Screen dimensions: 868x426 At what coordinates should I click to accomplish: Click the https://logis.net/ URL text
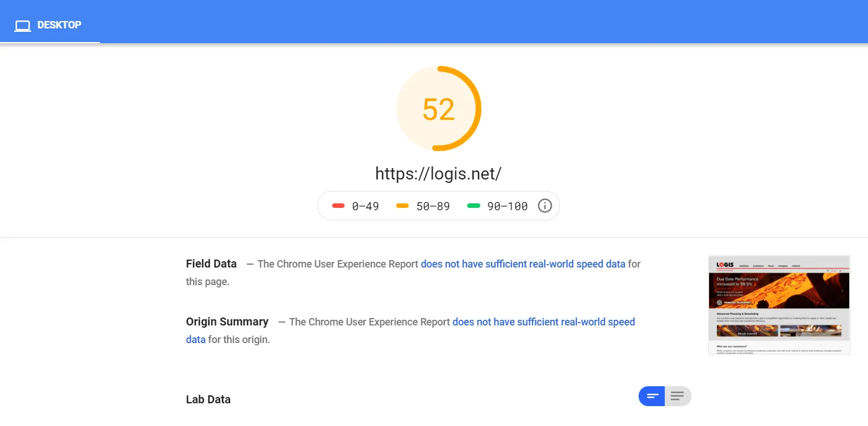coord(438,173)
